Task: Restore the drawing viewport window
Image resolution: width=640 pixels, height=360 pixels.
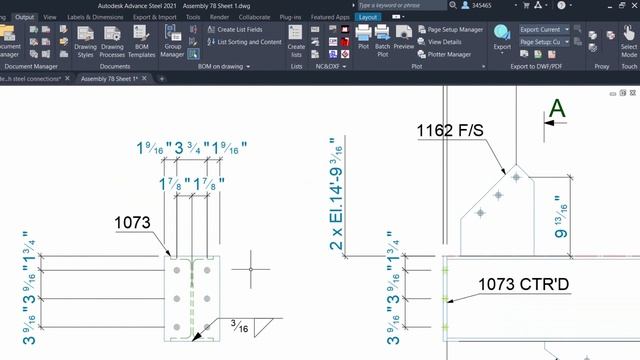Action: tap(622, 93)
